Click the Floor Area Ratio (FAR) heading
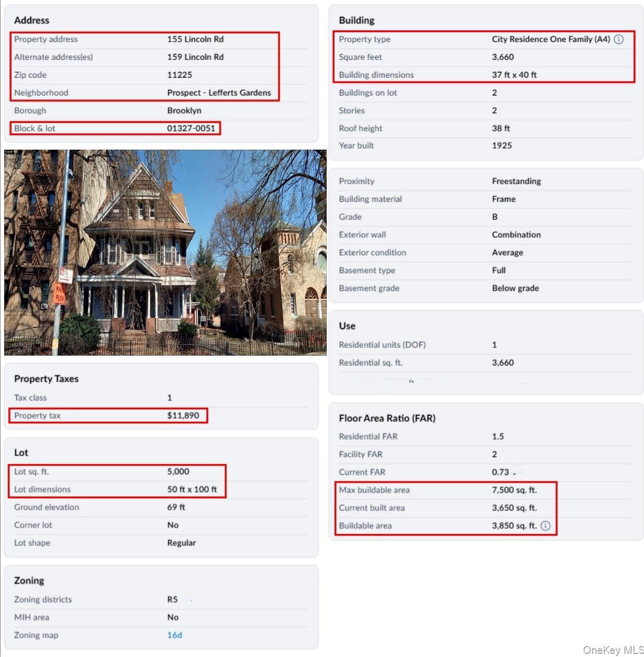 point(387,418)
